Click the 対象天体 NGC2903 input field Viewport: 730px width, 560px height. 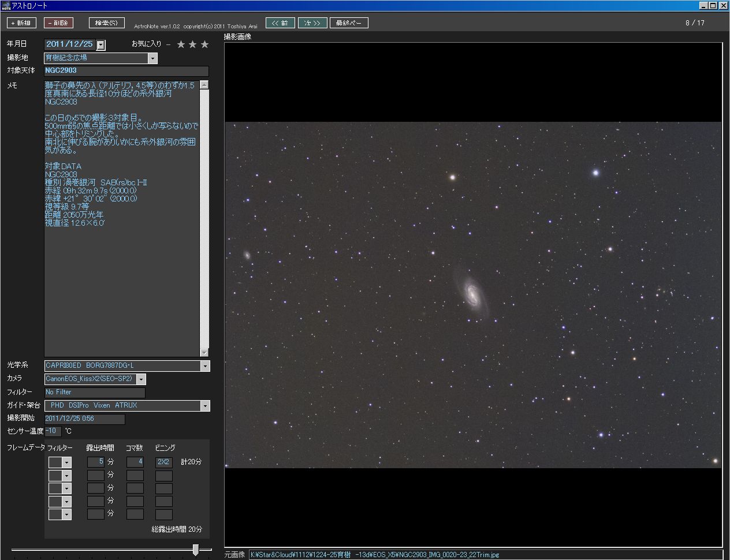coord(126,71)
